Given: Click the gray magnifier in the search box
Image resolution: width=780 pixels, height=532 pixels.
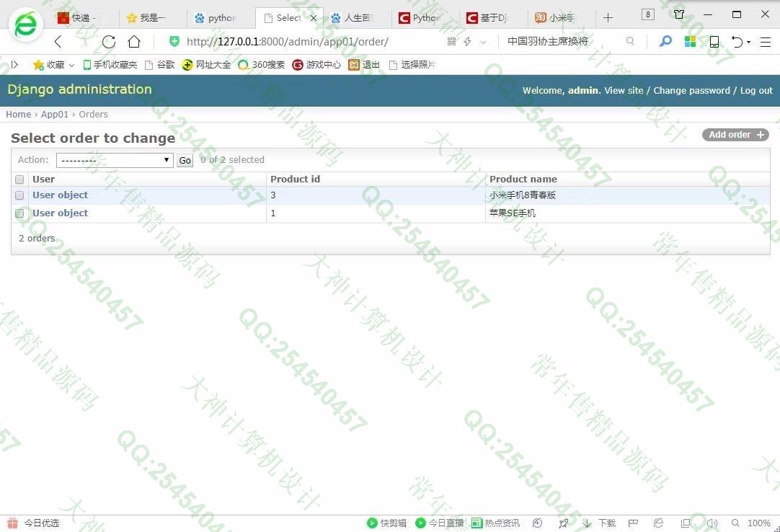Looking at the screenshot, I should click(630, 41).
